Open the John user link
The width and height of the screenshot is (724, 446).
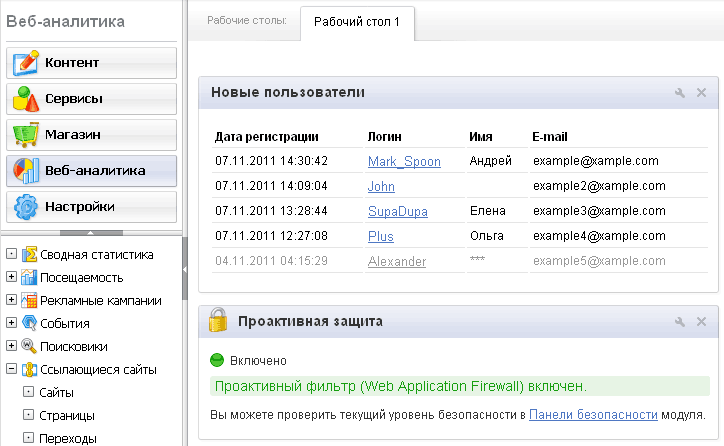381,186
